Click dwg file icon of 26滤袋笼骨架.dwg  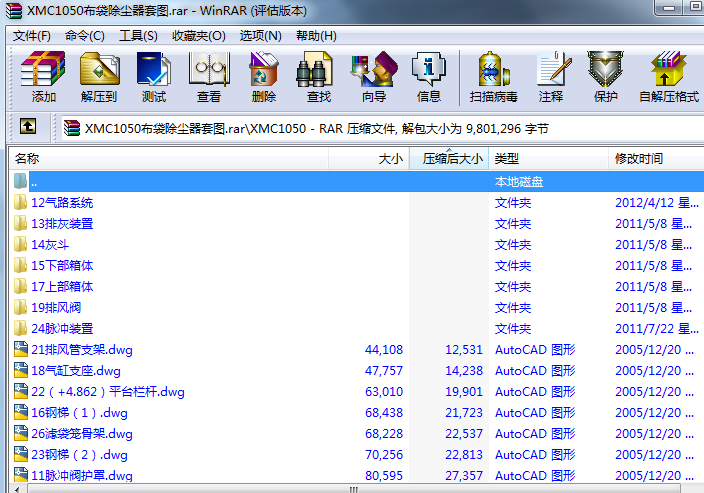point(21,433)
